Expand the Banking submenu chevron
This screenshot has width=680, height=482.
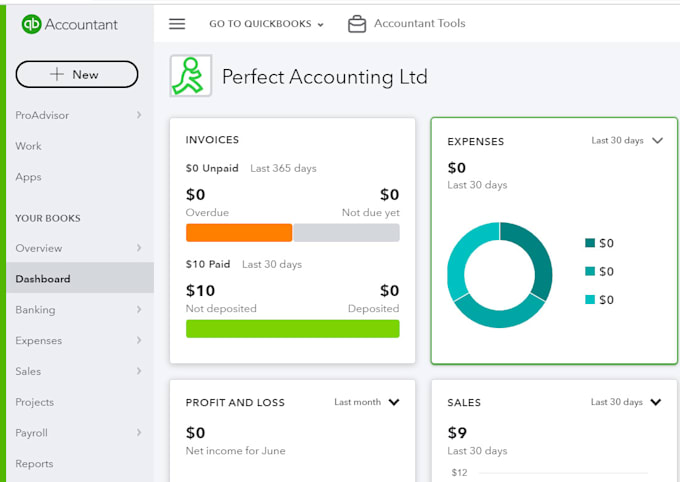pyautogui.click(x=139, y=309)
